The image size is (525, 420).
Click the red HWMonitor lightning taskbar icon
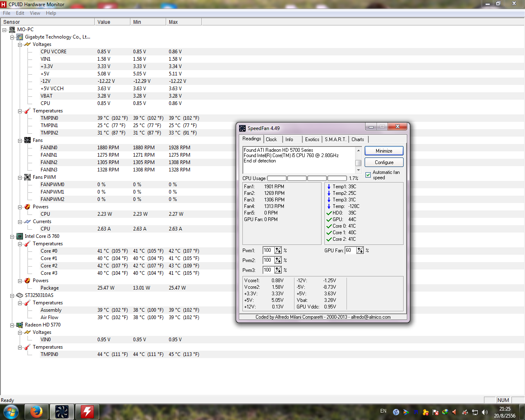coord(87,411)
